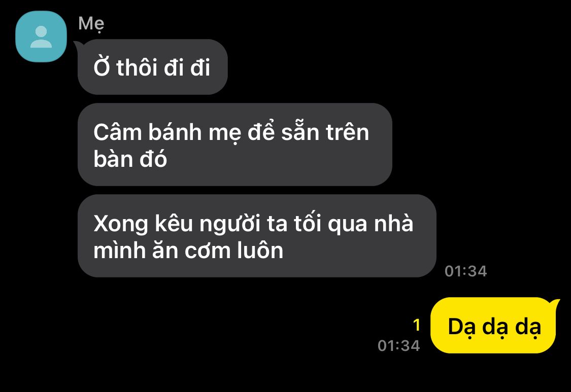Open Mẹ's profile avatar icon
Viewport: 571px width, 392px height.
(41, 37)
